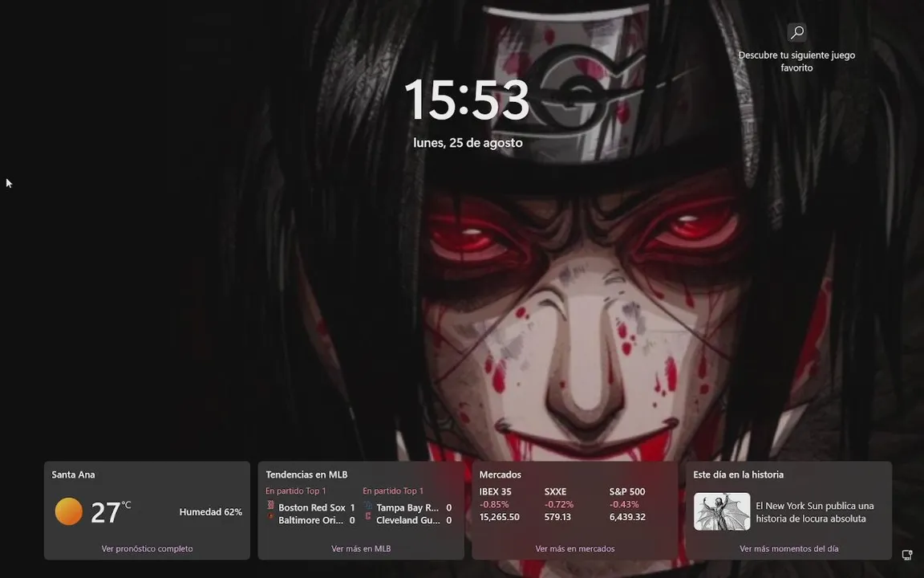
Task: Open the 'Descubre tu siguiente juego favorito' text
Action: 796,61
